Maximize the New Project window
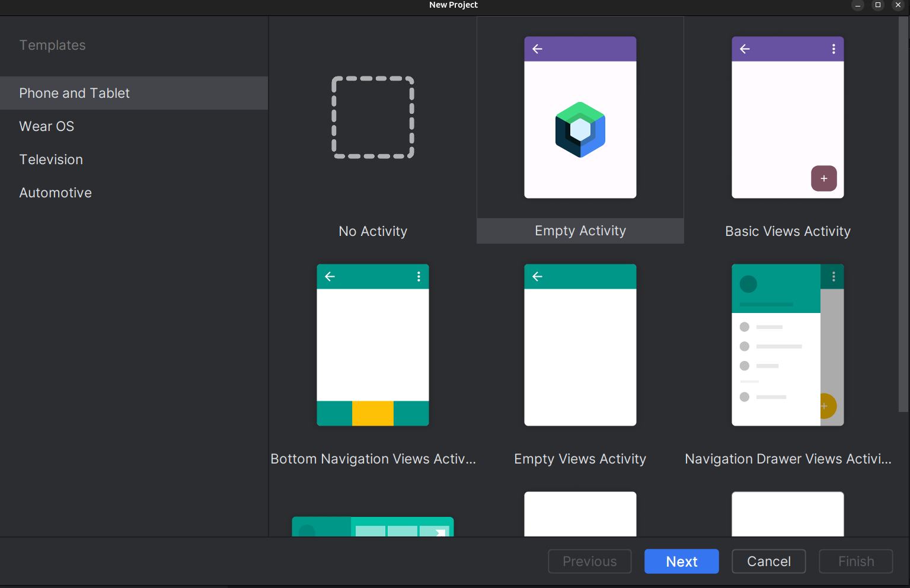 (x=878, y=5)
